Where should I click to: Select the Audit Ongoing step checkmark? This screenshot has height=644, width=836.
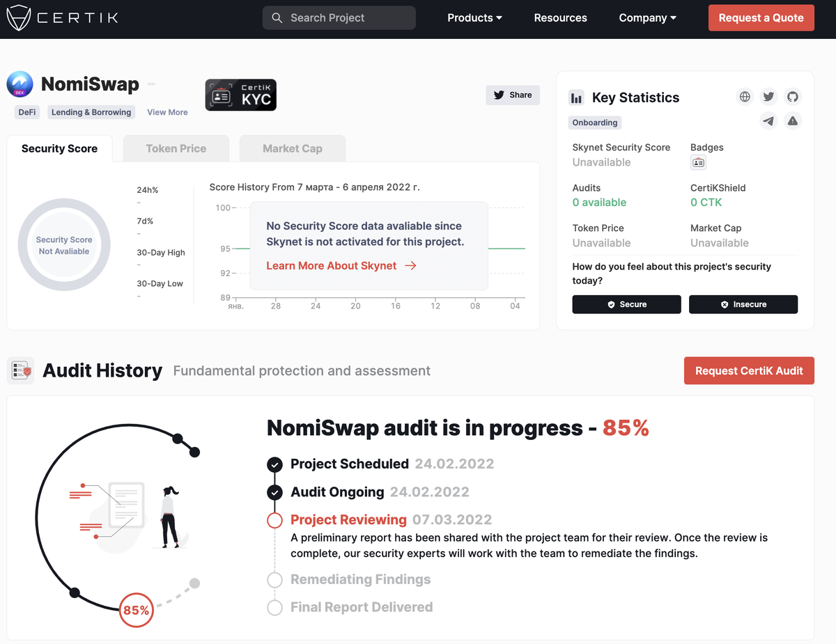click(x=275, y=492)
